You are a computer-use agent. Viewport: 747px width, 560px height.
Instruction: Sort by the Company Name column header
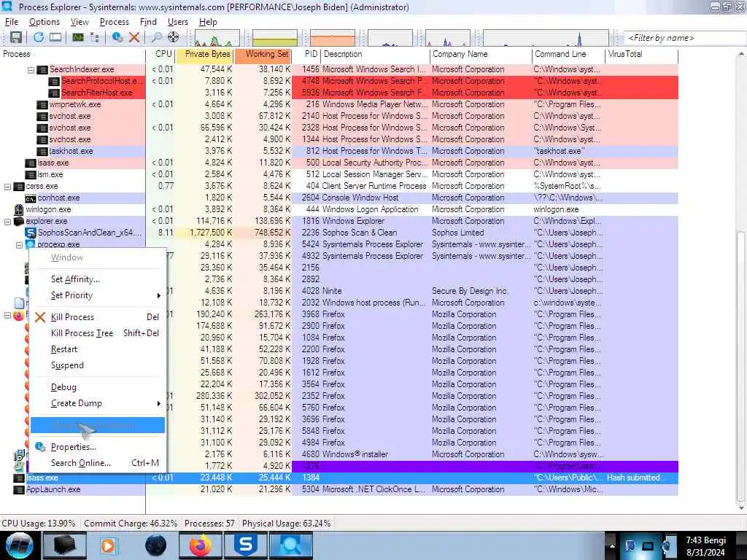(x=480, y=54)
